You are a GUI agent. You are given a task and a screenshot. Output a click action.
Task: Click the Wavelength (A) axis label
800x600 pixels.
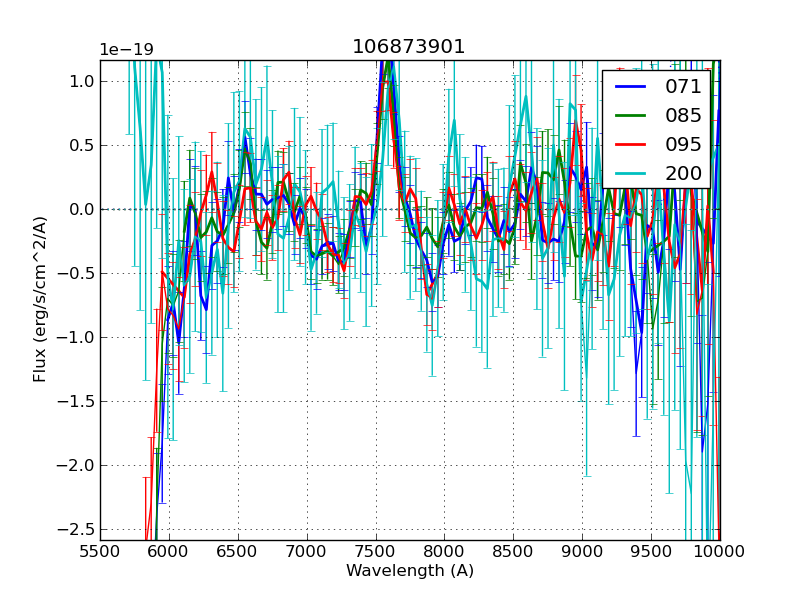[x=410, y=571]
